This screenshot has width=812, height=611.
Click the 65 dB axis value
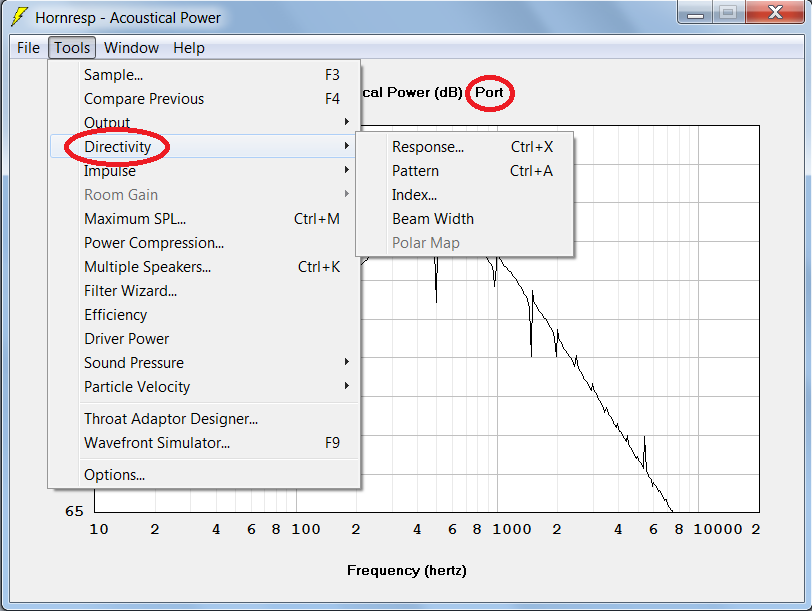pos(74,511)
